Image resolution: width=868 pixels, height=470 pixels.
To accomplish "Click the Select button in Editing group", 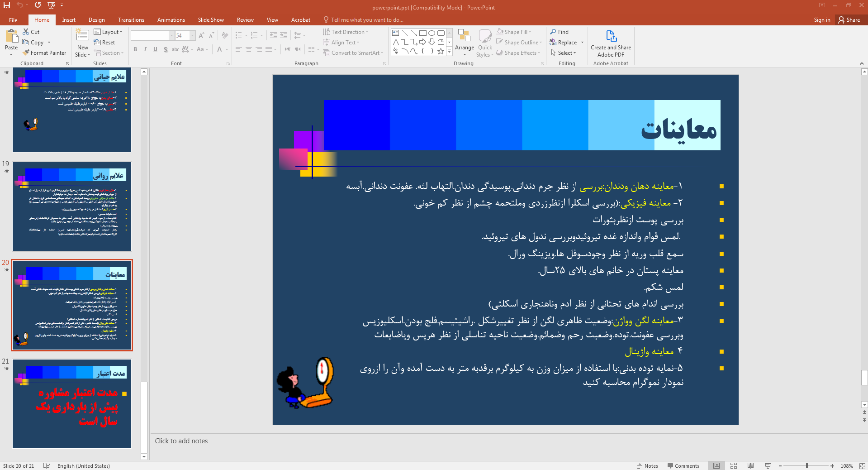I will point(563,53).
